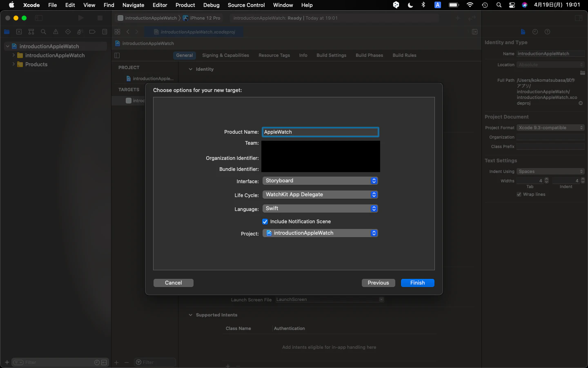588x368 pixels.
Task: Adjust the Indent width stepper
Action: pyautogui.click(x=583, y=180)
